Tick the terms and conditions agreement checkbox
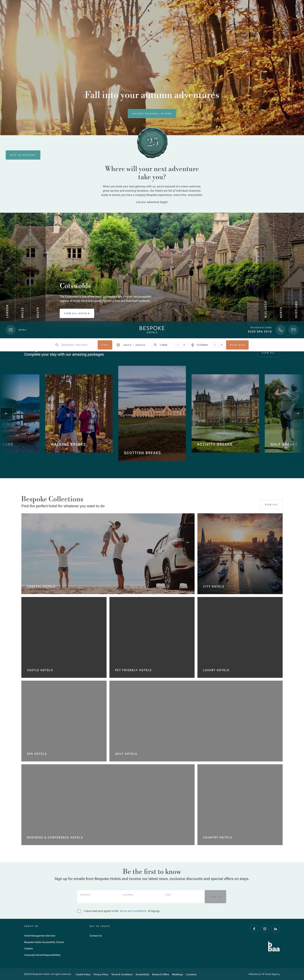 (79, 911)
